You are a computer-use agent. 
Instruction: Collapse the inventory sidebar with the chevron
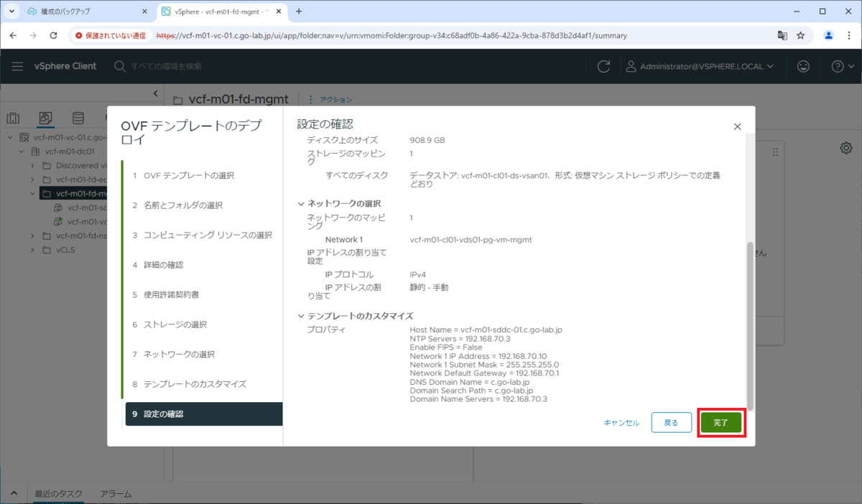156,93
